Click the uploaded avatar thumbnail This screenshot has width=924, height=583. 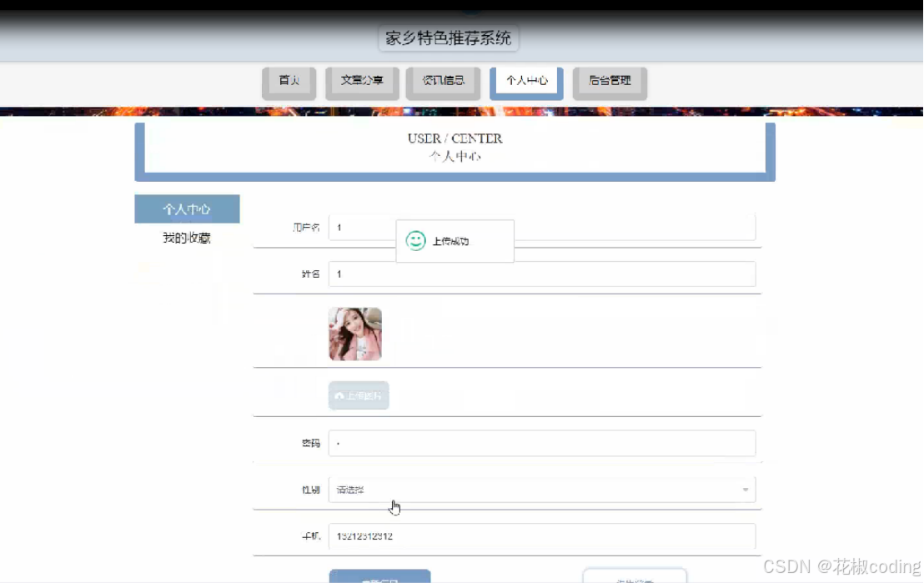point(355,334)
